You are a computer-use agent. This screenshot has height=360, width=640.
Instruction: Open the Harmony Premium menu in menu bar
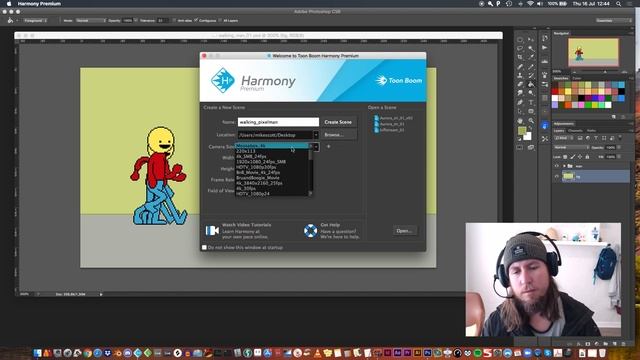click(39, 4)
